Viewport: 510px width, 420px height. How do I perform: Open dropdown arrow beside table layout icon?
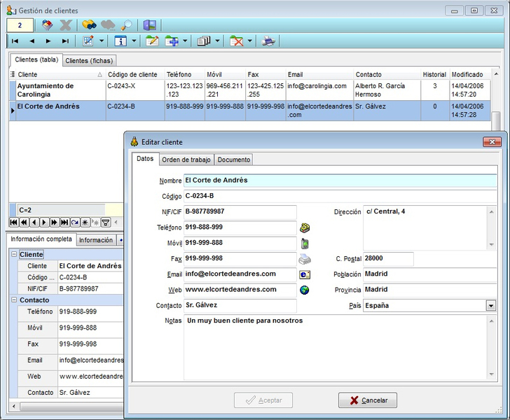tap(102, 41)
